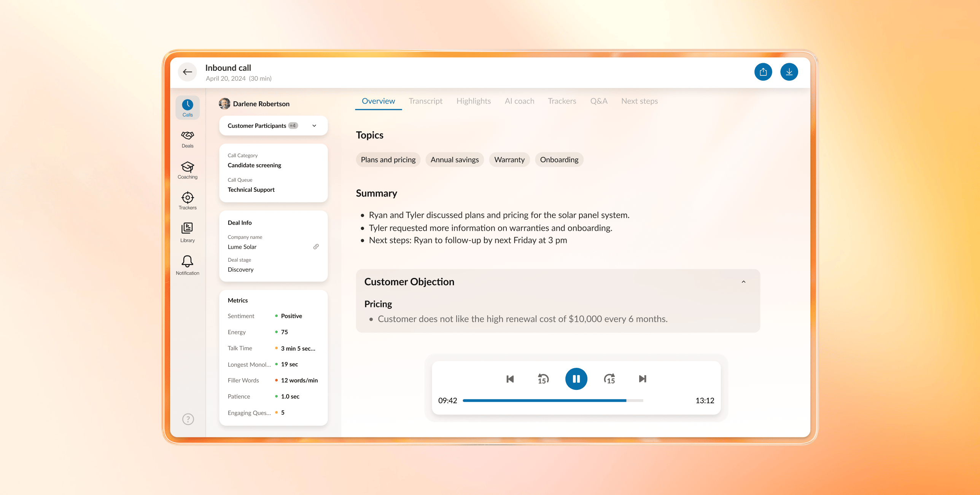Open the Library sidebar item
The width and height of the screenshot is (980, 495).
pyautogui.click(x=188, y=233)
